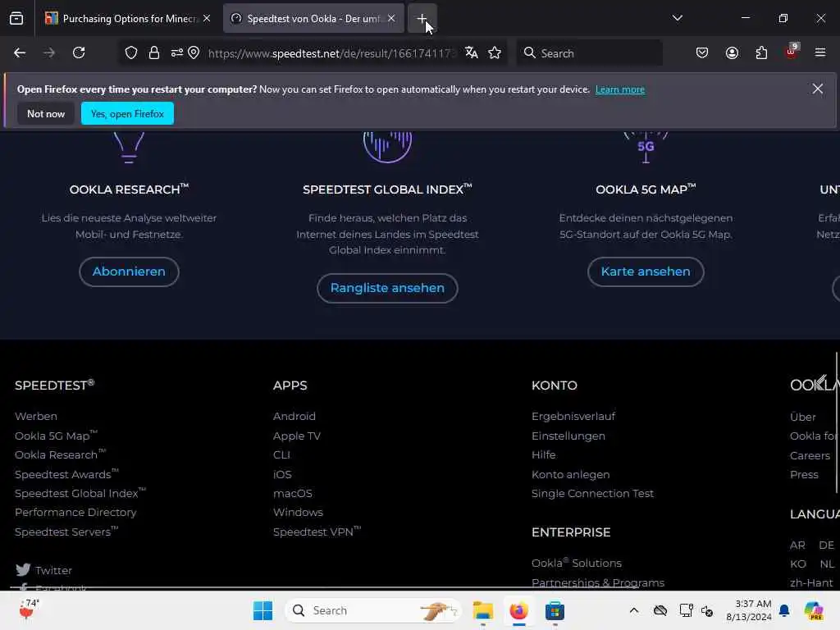This screenshot has height=630, width=840.
Task: Open Performance Directory link
Action: coord(75,513)
